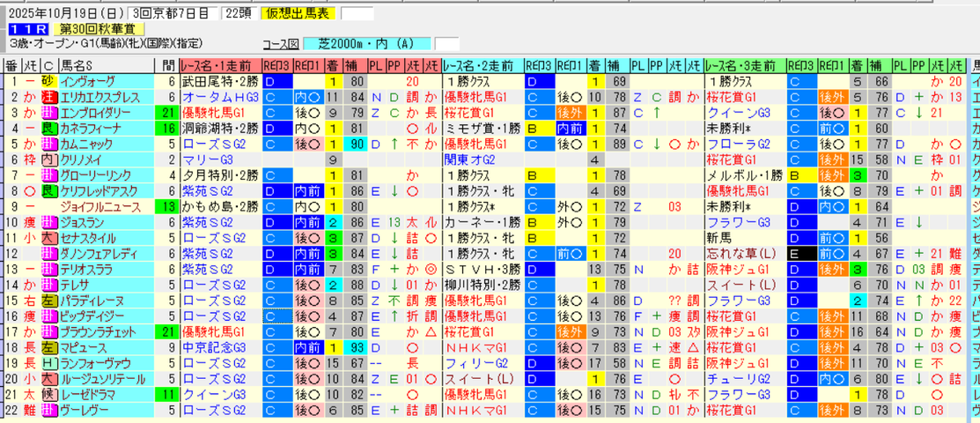Click the 大 badge beside セナスタイル
Viewport: 980px width, 423px height.
click(48, 238)
